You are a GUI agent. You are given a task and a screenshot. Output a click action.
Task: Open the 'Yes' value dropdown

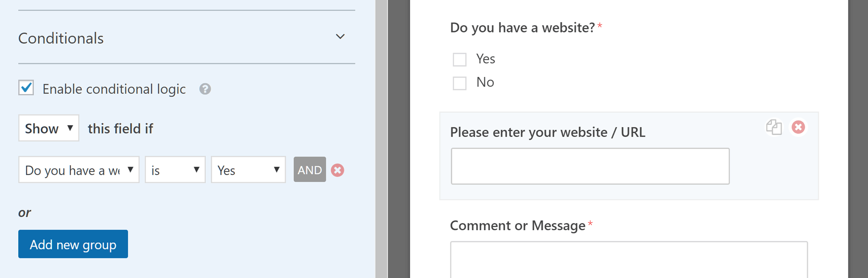click(248, 170)
